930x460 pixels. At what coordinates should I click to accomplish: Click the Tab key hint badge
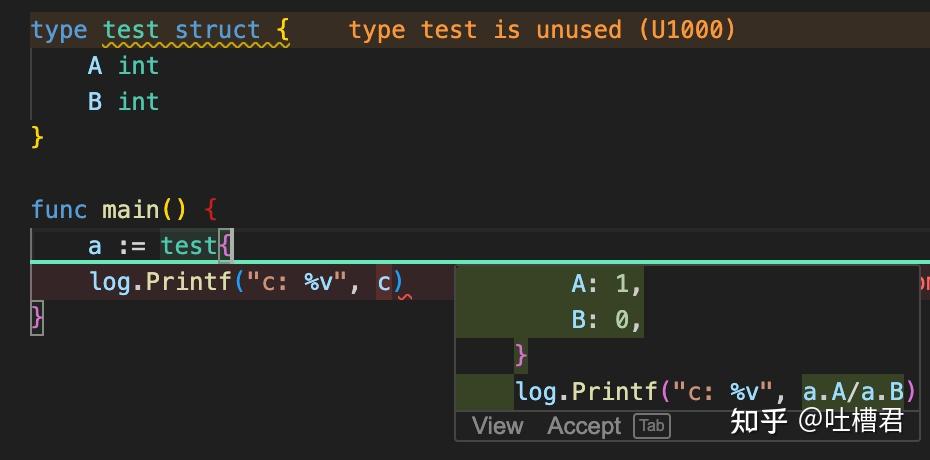tap(652, 426)
